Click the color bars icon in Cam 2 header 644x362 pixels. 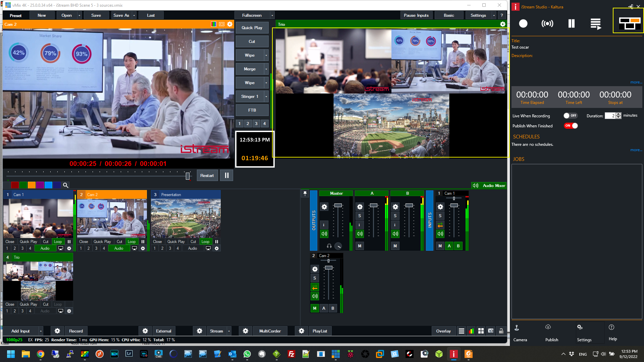coord(214,24)
